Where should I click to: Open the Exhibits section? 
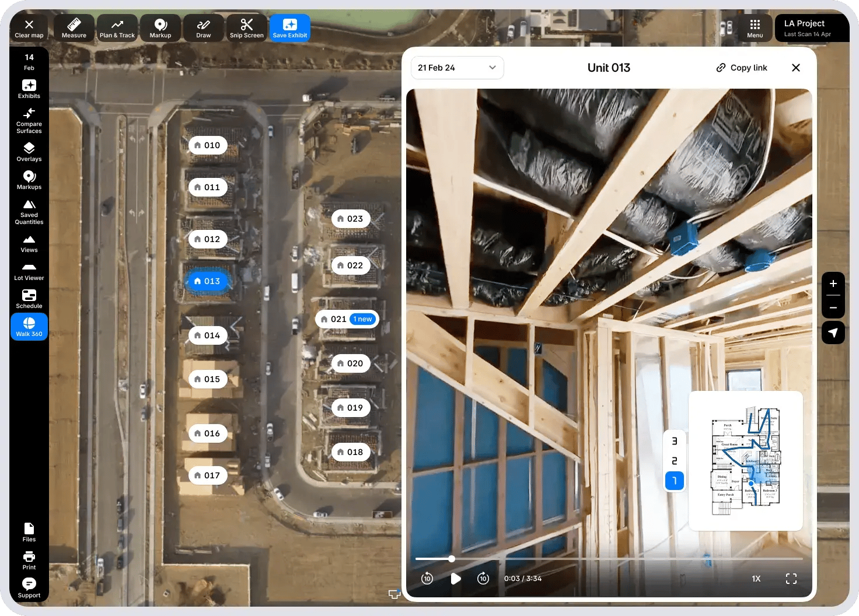pos(29,89)
